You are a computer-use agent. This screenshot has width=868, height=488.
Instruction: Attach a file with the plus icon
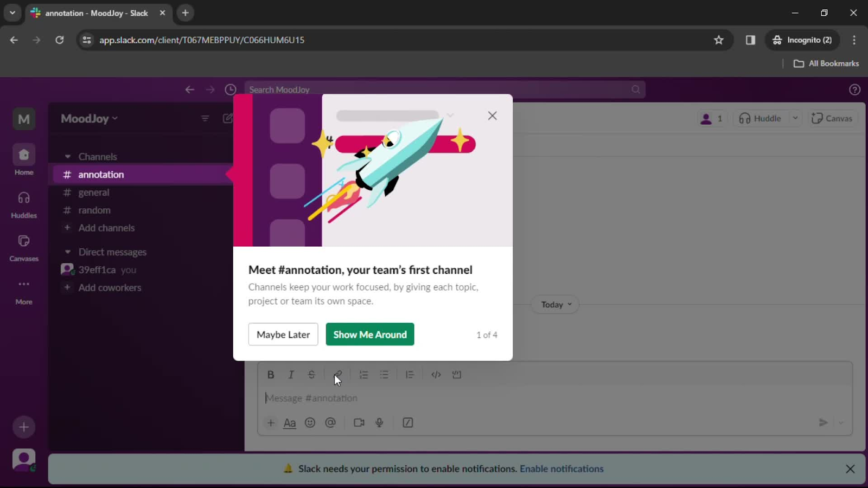271,422
